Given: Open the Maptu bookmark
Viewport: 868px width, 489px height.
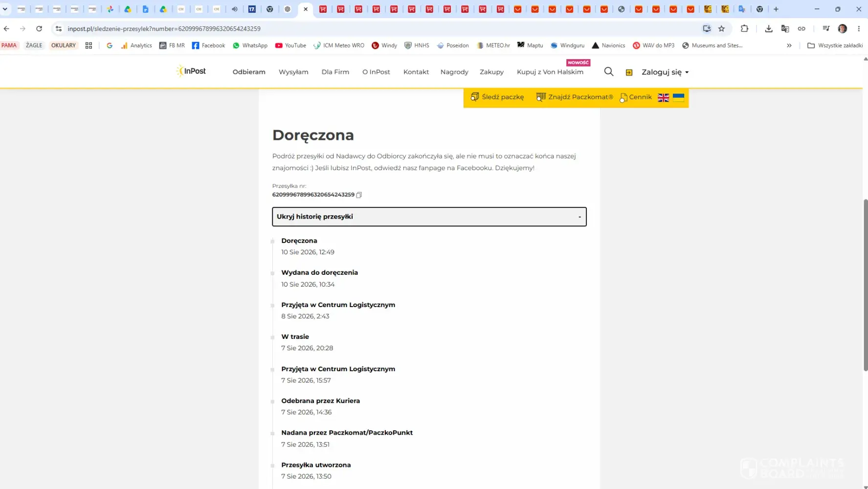Looking at the screenshot, I should coord(530,45).
